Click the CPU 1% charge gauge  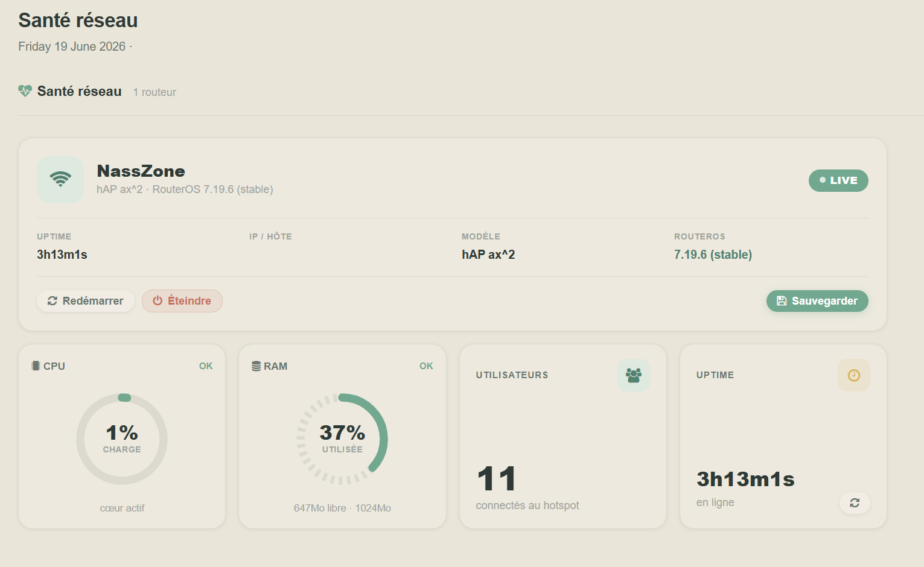(x=122, y=439)
